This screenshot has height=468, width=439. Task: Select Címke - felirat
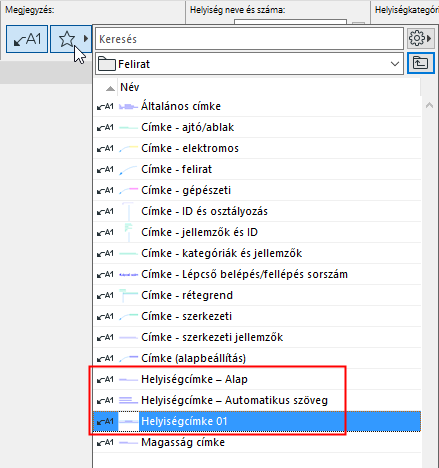point(257,169)
